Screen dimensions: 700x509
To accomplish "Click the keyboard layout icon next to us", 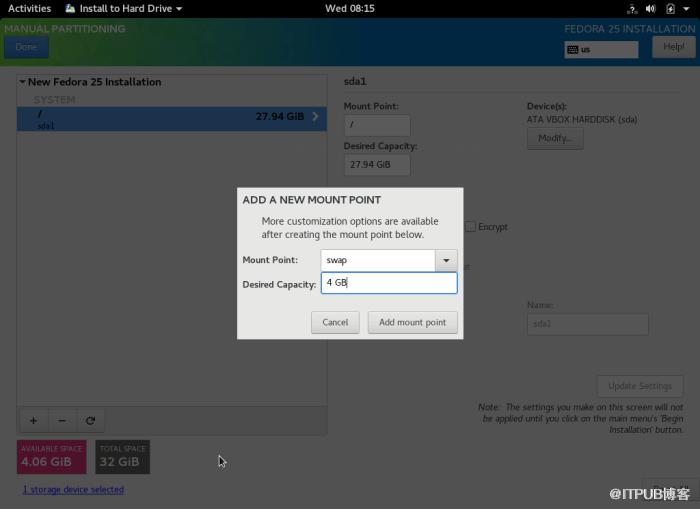I will point(573,50).
